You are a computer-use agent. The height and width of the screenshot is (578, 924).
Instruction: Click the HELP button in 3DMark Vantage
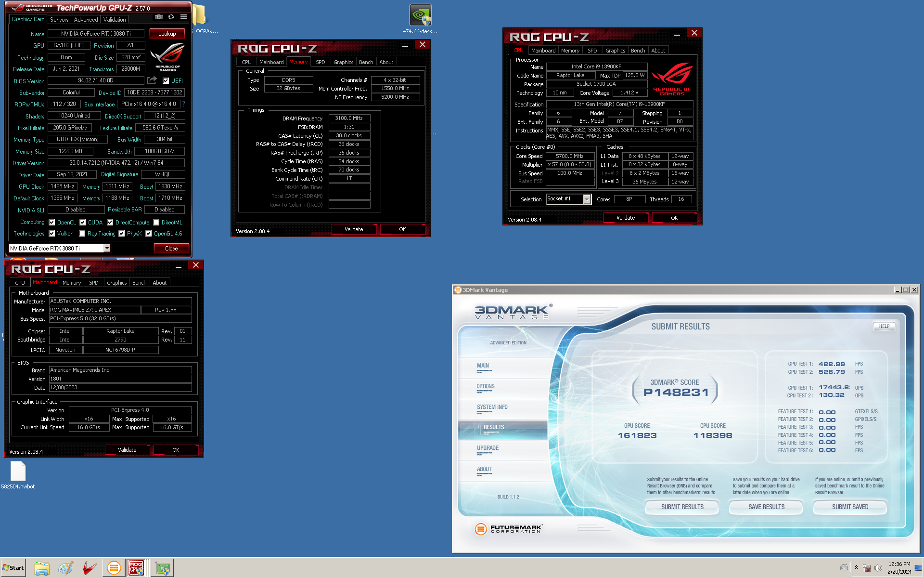click(884, 327)
